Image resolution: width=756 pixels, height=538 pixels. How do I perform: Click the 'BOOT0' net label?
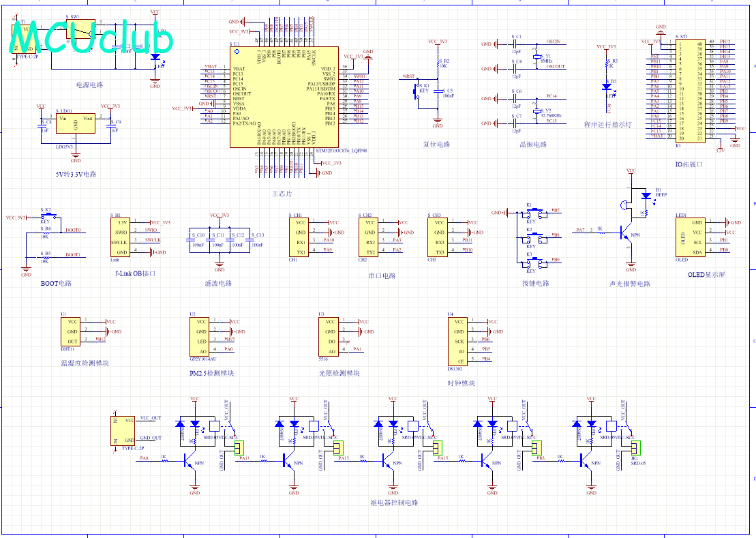point(74,230)
